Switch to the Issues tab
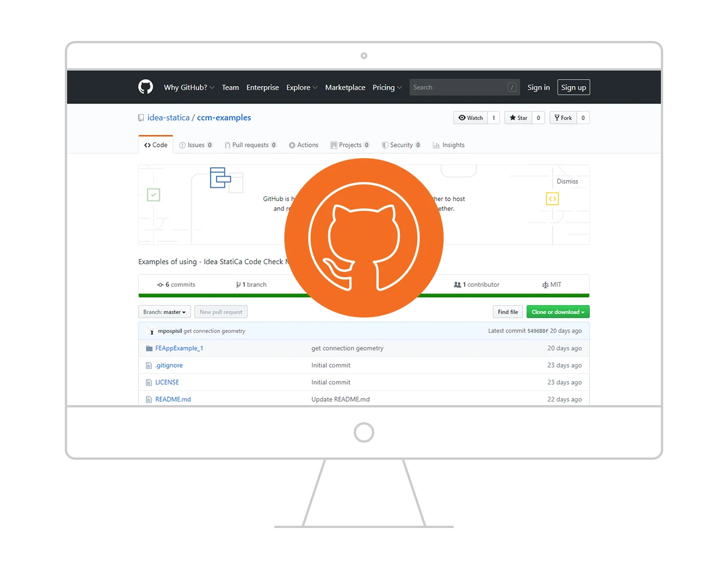Screen dimensions: 728x569 point(196,145)
